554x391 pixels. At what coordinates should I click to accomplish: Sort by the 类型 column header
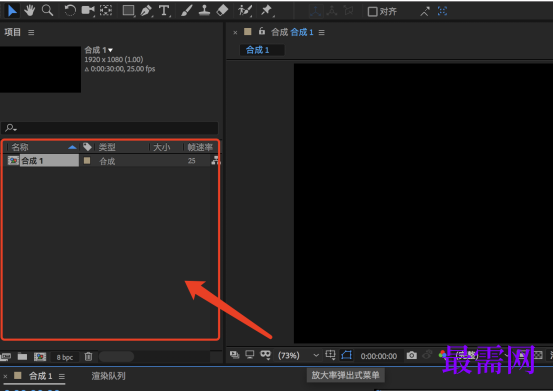click(107, 147)
